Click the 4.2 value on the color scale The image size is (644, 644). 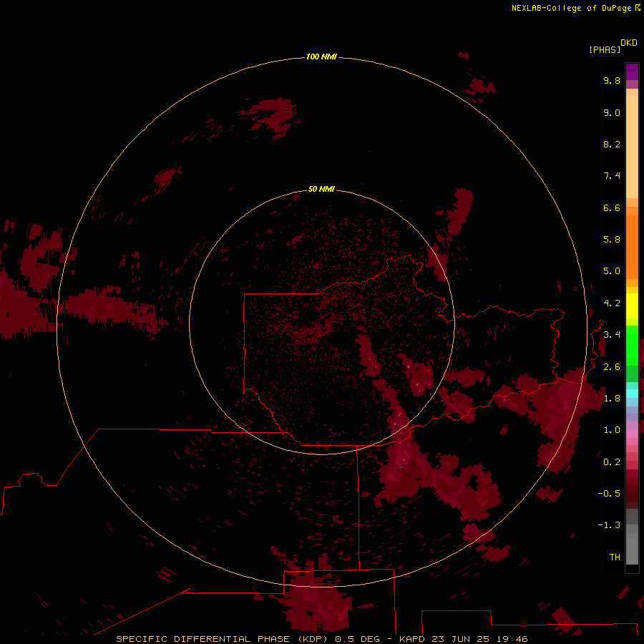612,303
